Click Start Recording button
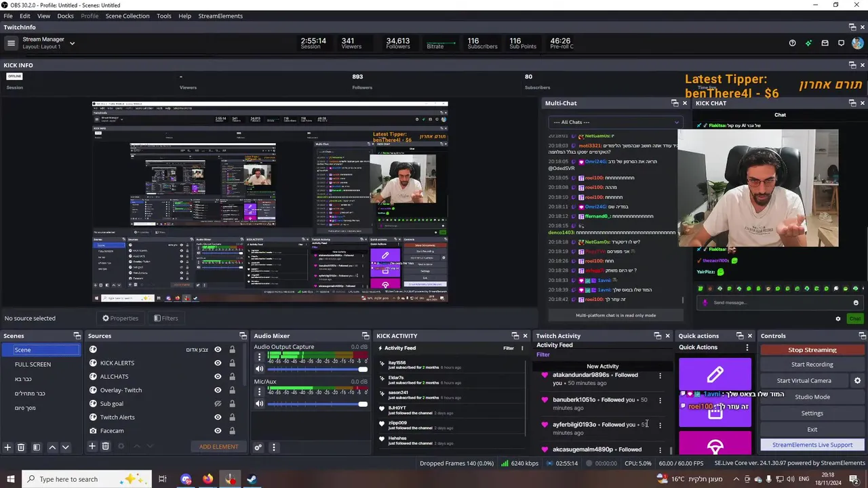The image size is (868, 488). click(x=812, y=365)
